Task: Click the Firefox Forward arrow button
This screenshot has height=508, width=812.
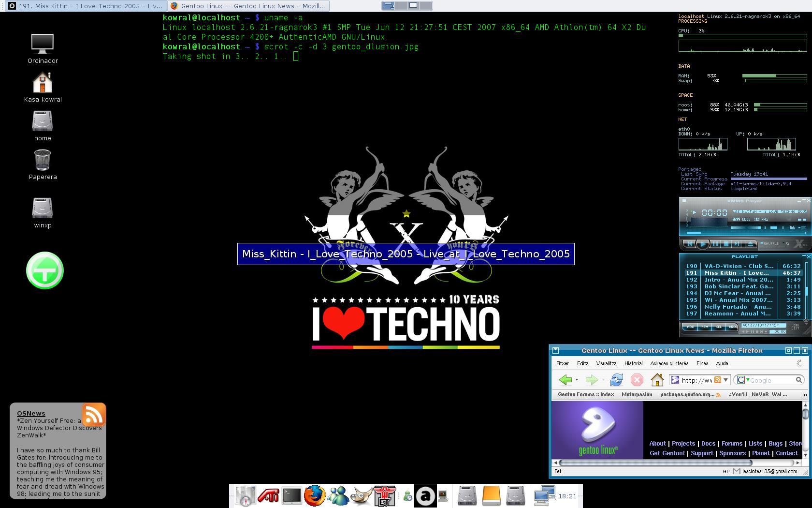Action: tap(592, 380)
